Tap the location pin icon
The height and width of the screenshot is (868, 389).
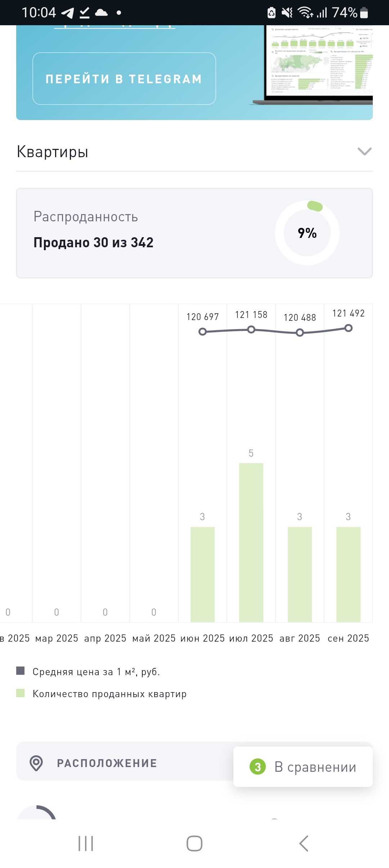[x=36, y=763]
